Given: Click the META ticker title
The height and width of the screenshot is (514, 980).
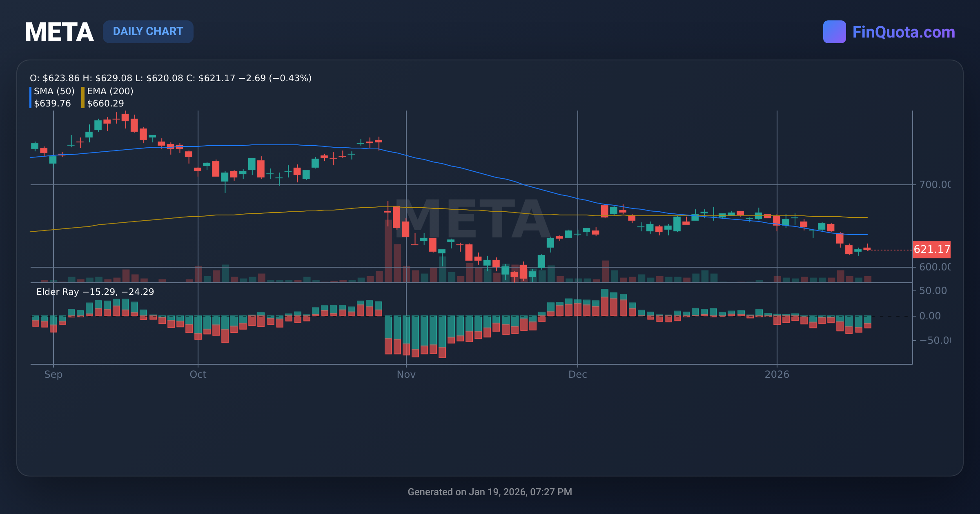Looking at the screenshot, I should pos(60,31).
